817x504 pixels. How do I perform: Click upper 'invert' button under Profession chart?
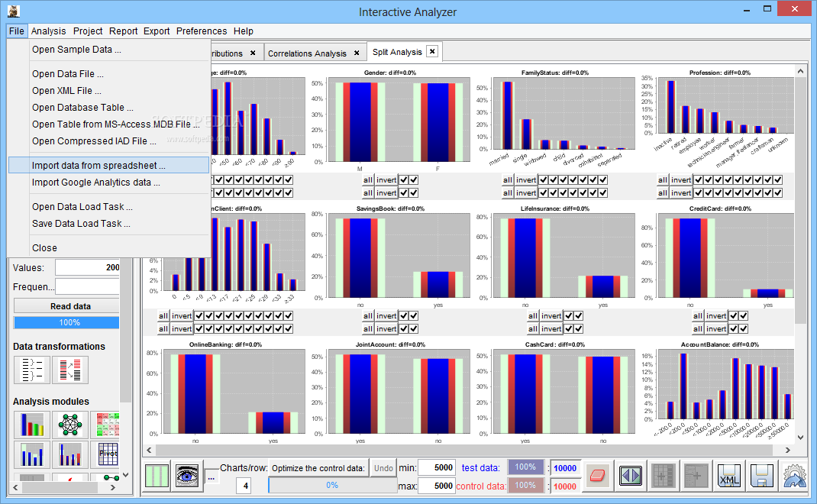[681, 179]
